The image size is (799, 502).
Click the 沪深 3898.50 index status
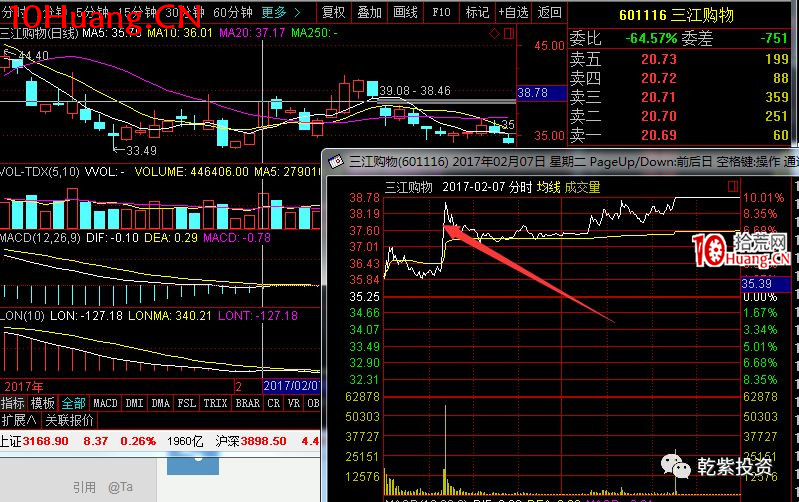[x=251, y=441]
